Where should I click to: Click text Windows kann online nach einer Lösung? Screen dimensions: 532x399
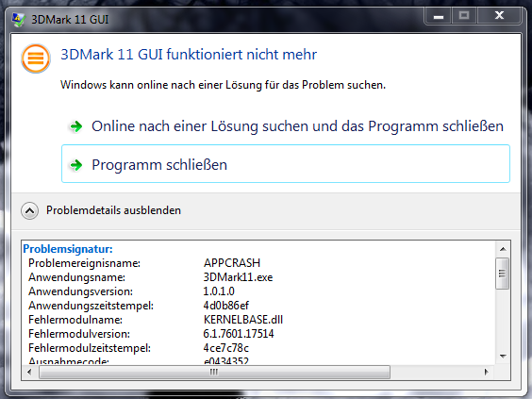[x=223, y=85]
